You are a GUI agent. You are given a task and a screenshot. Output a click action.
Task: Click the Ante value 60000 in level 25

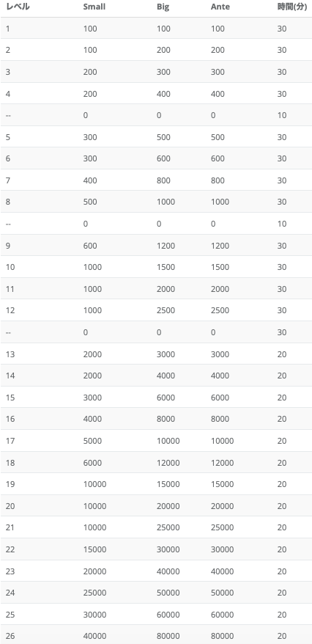tap(222, 615)
